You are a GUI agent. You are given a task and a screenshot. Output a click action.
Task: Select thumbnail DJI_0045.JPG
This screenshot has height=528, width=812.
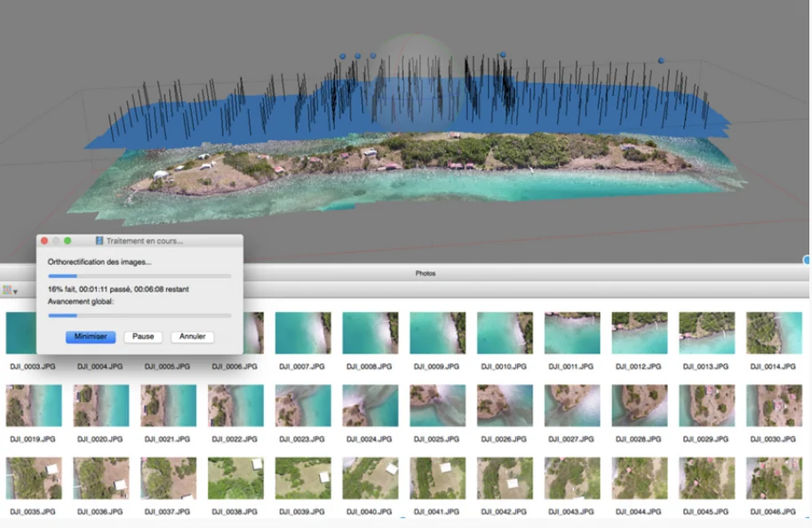[x=707, y=477]
